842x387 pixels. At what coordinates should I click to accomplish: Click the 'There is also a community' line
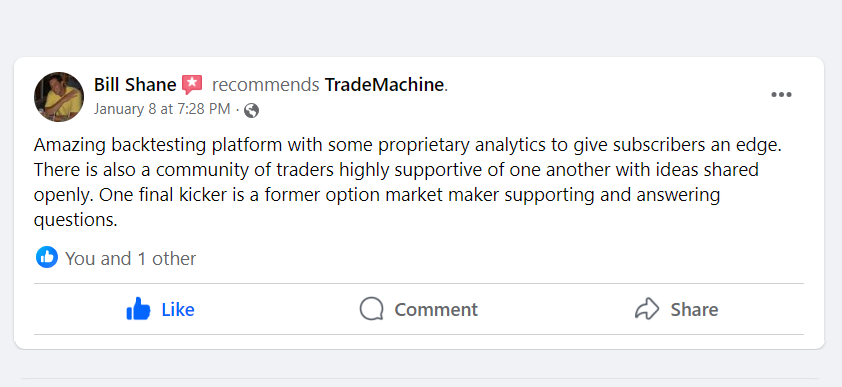tap(396, 170)
